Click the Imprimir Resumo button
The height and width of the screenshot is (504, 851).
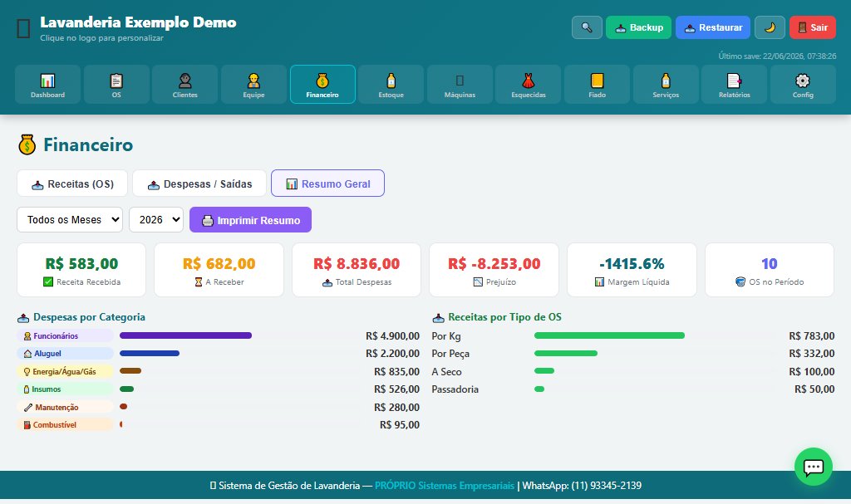pos(250,220)
